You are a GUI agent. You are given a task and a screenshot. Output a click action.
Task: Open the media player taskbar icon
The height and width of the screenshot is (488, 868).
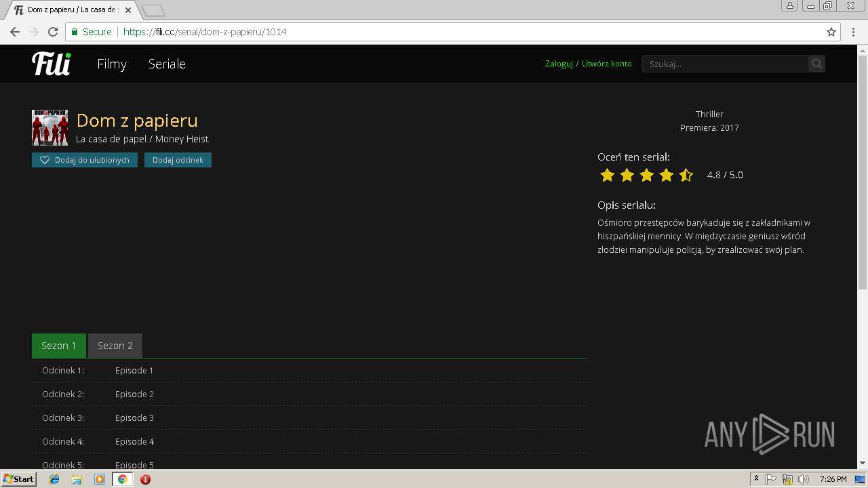pyautogui.click(x=100, y=479)
